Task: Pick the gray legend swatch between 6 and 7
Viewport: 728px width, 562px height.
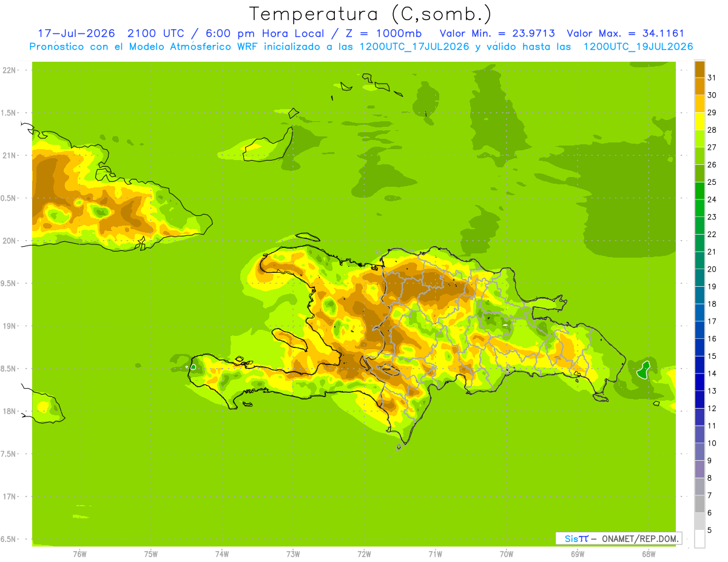Action: tap(699, 504)
